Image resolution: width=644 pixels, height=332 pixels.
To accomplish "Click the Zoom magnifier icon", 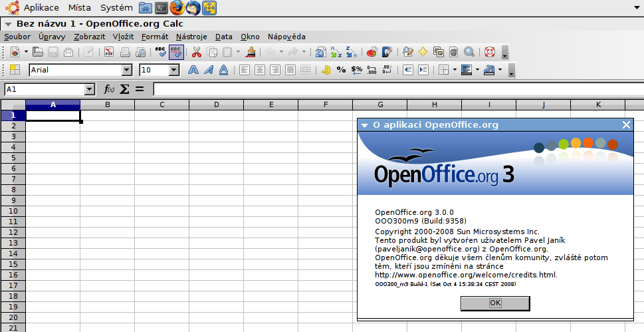I will (x=469, y=53).
